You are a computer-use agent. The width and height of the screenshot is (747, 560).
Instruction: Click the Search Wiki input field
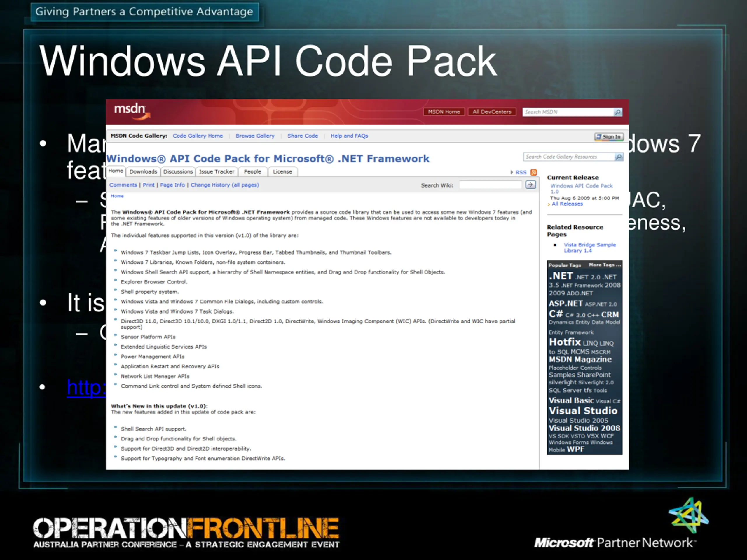coord(490,185)
